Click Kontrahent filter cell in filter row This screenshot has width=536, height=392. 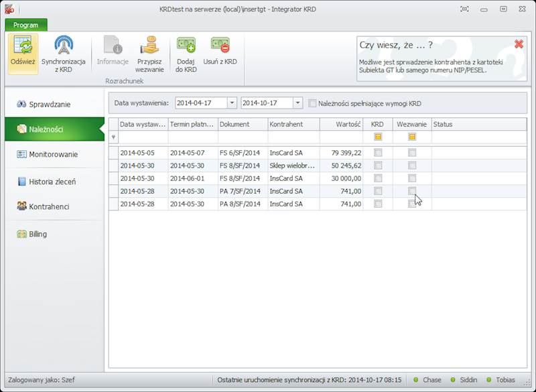click(x=294, y=137)
